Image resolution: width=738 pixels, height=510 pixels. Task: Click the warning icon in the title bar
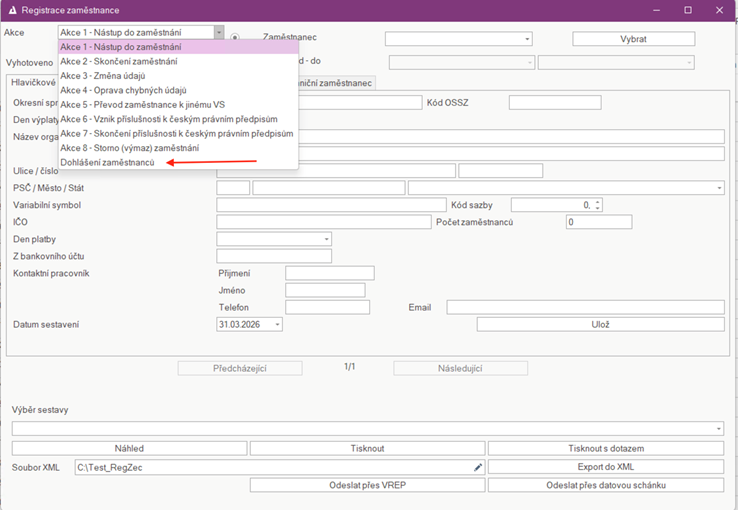tap(11, 9)
